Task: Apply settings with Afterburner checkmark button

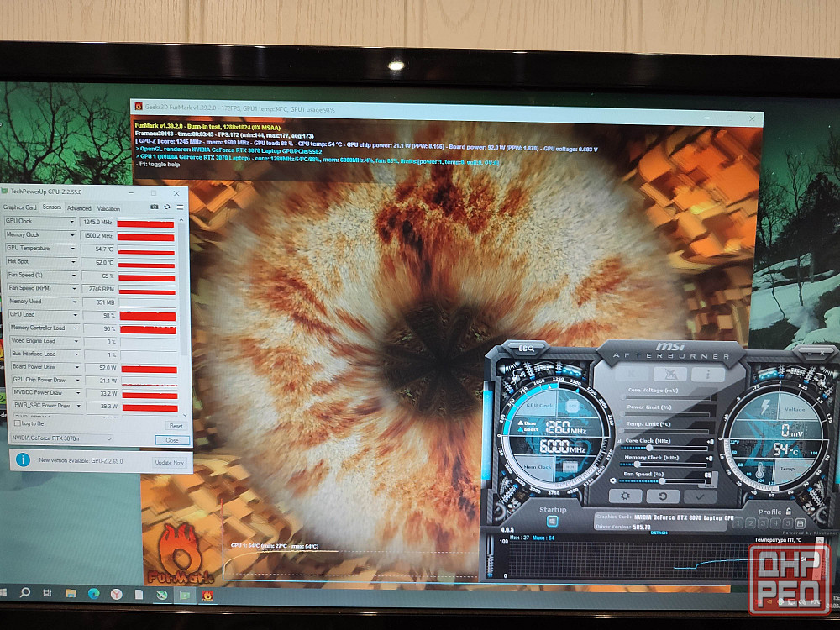Action: click(700, 496)
